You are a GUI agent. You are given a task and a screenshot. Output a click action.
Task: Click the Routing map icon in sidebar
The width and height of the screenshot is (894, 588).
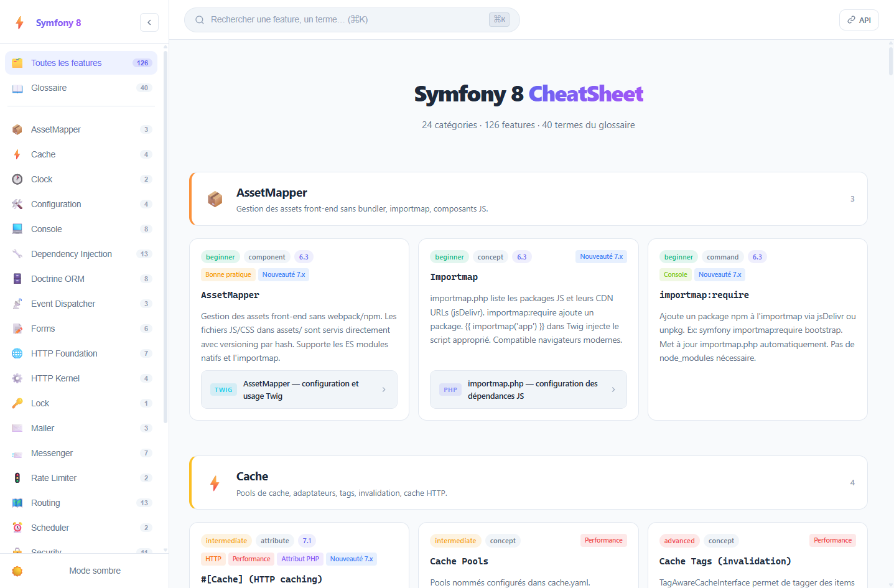pyautogui.click(x=17, y=503)
